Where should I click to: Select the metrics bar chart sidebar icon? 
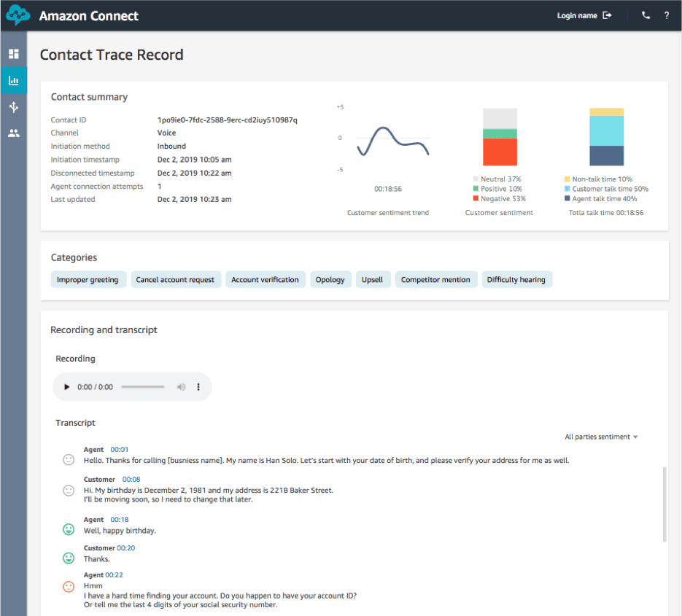pyautogui.click(x=13, y=80)
